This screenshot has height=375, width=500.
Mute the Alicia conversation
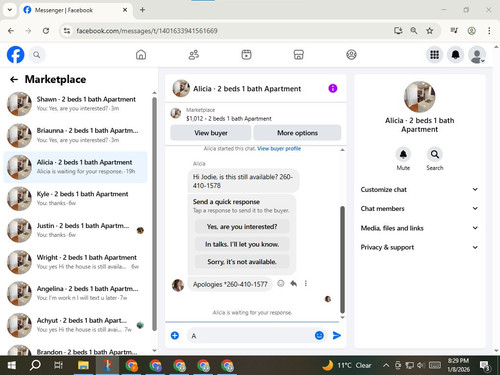point(403,155)
